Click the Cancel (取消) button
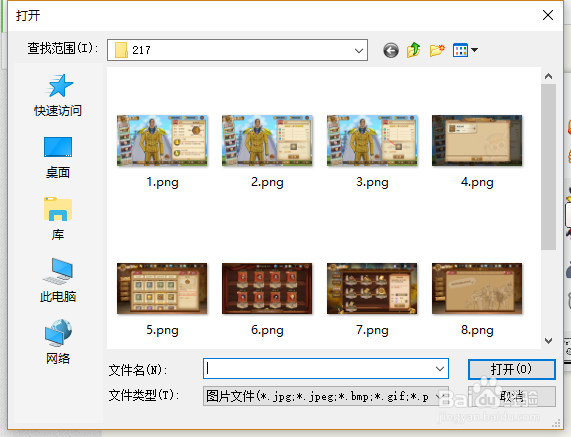The width and height of the screenshot is (571, 437). tap(512, 396)
